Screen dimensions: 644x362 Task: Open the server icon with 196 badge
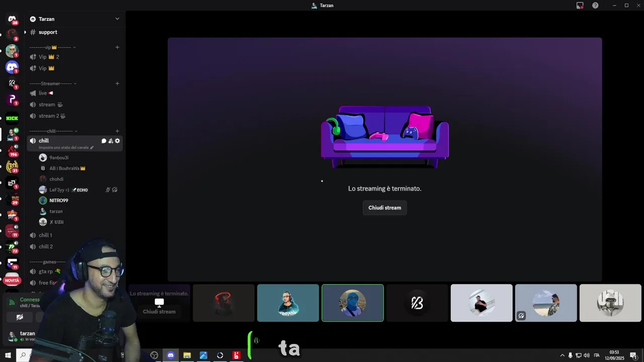(x=12, y=150)
